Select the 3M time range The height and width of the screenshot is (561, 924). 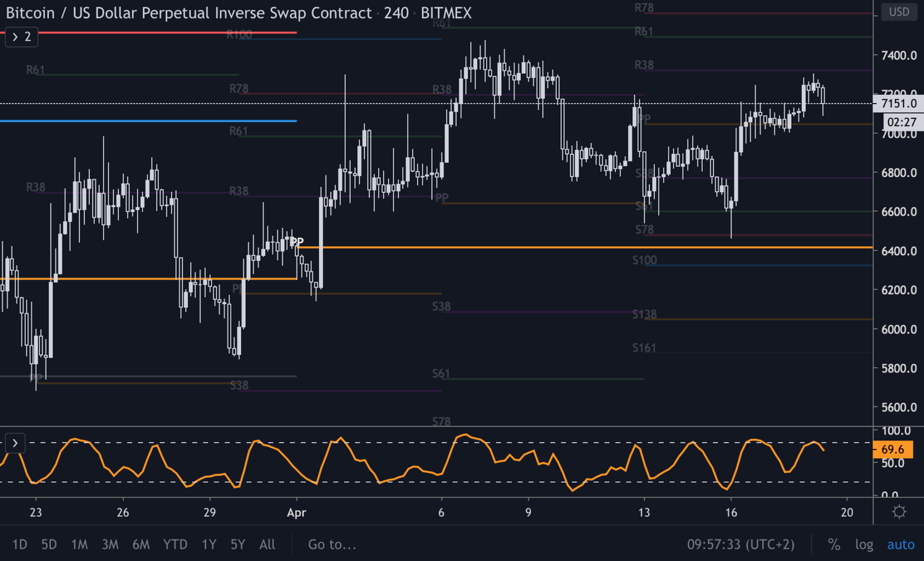[110, 544]
